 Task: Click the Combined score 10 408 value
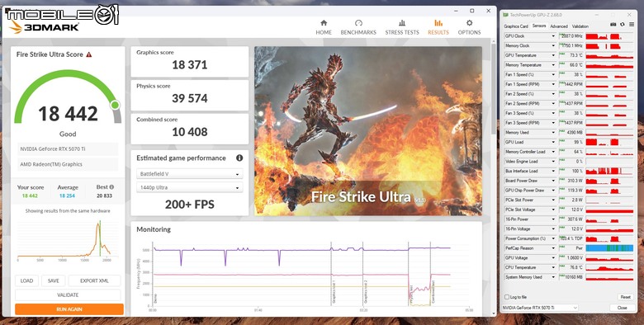(x=189, y=132)
